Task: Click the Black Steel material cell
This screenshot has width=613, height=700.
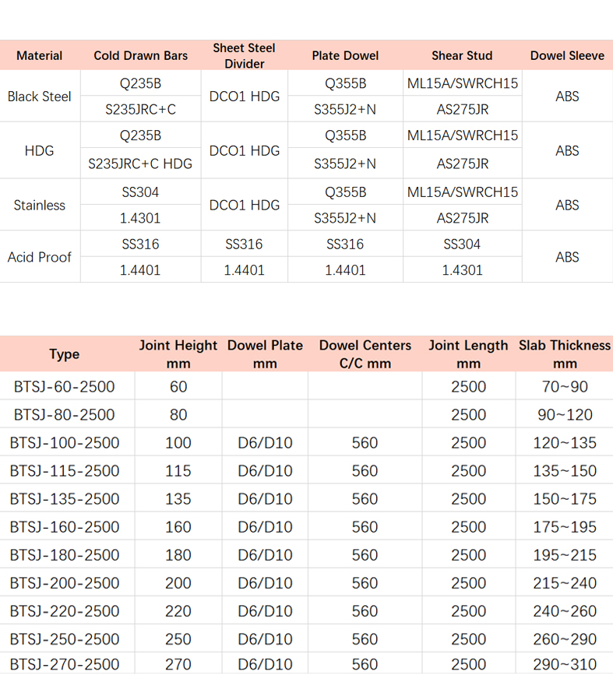Action: point(40,97)
